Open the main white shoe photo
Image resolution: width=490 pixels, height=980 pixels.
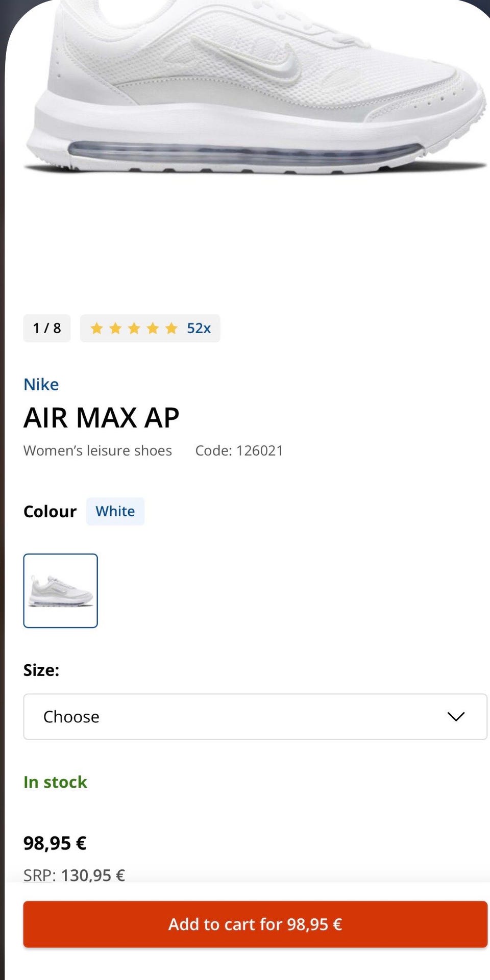pos(255,92)
